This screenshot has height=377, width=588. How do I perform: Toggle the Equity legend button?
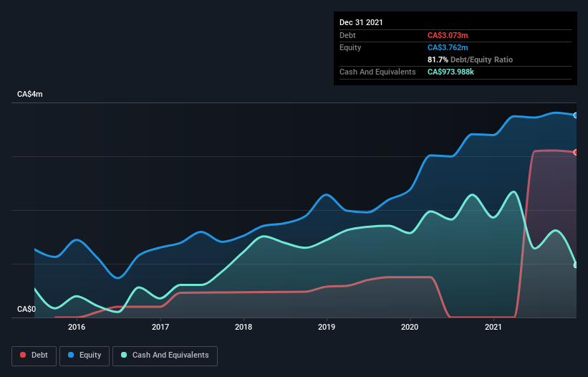85,355
